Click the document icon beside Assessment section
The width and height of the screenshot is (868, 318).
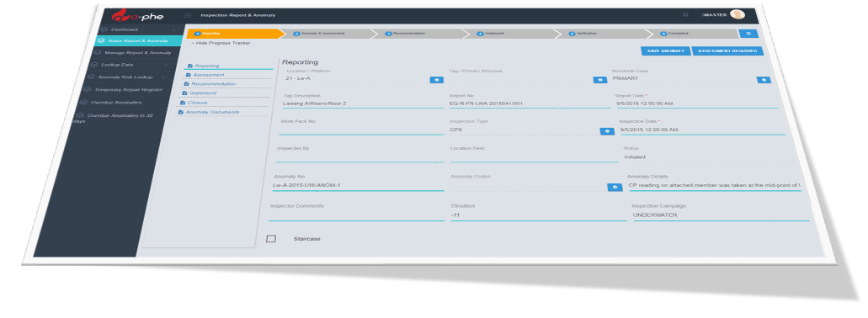click(x=189, y=75)
